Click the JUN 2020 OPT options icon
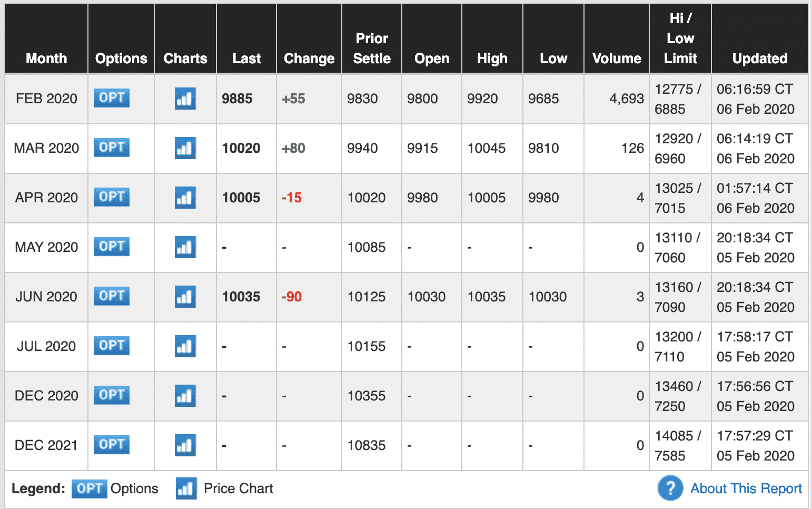The height and width of the screenshot is (509, 812). tap(112, 296)
